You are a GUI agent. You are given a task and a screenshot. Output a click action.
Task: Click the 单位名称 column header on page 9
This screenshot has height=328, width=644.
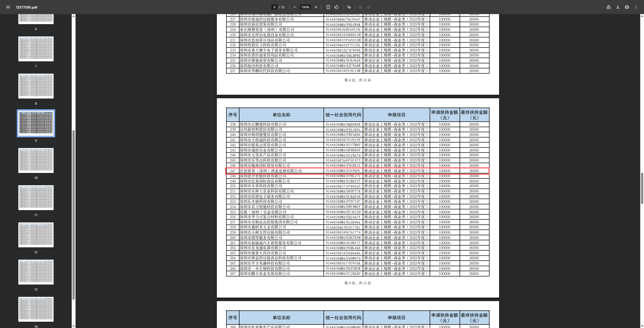coord(281,115)
